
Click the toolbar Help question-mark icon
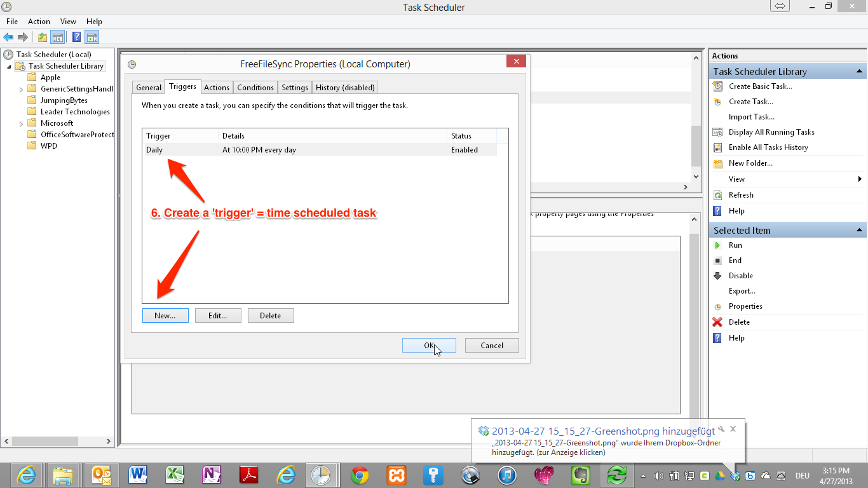click(76, 37)
